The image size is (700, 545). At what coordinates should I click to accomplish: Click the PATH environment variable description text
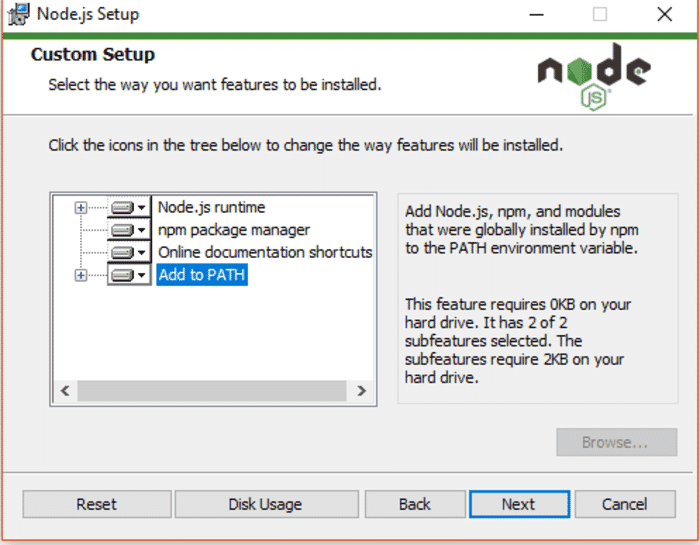pyautogui.click(x=521, y=230)
